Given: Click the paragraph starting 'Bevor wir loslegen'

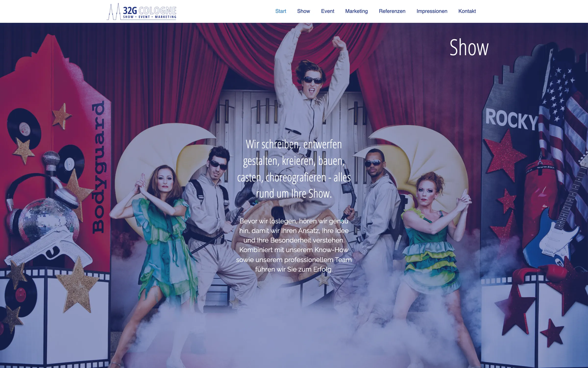Looking at the screenshot, I should pyautogui.click(x=294, y=245).
